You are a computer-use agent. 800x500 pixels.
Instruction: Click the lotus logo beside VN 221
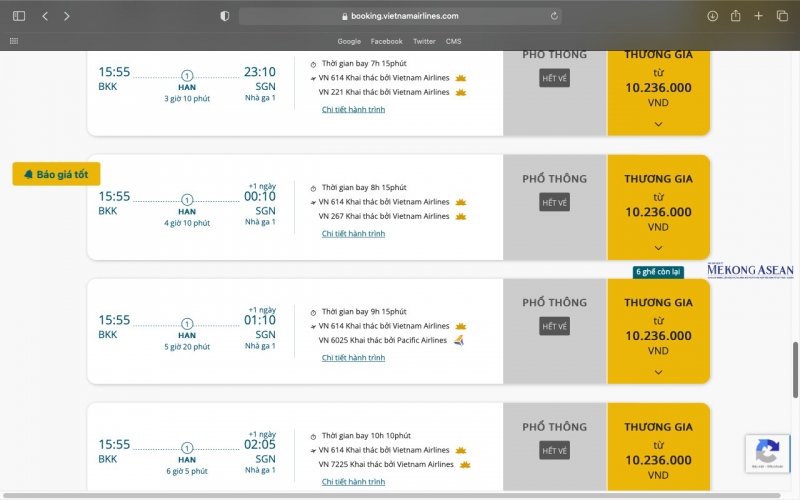point(461,92)
